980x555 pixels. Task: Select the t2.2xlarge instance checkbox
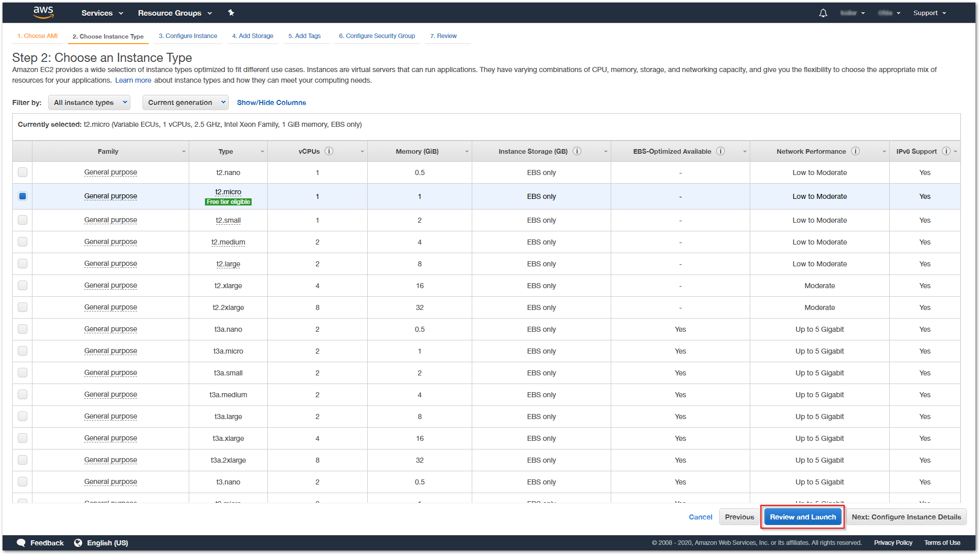click(22, 307)
